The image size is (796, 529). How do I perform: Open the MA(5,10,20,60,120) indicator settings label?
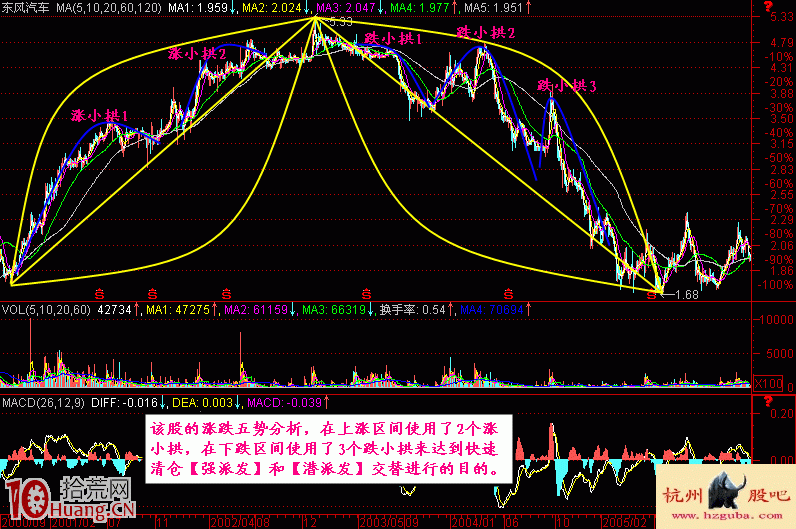coord(109,8)
